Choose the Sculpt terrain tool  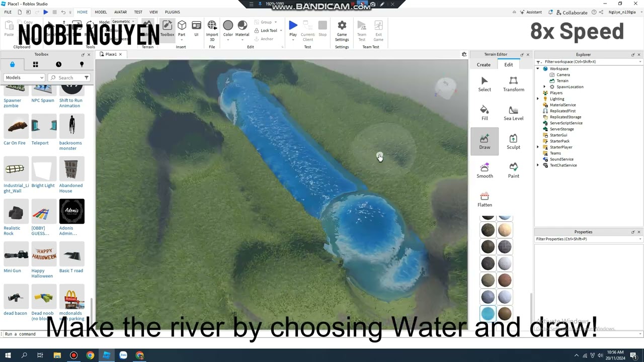513,141
